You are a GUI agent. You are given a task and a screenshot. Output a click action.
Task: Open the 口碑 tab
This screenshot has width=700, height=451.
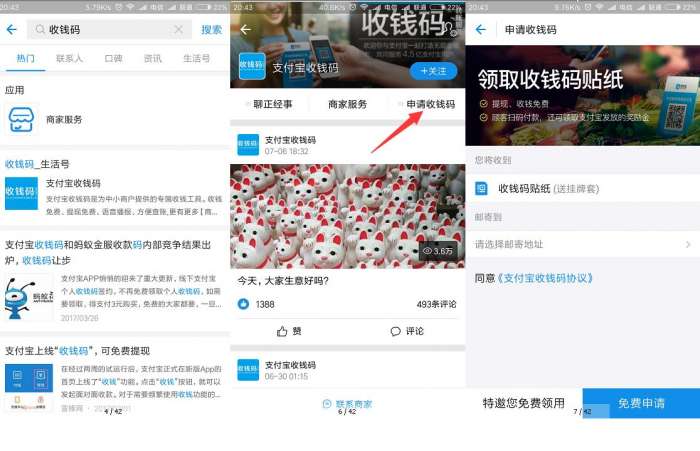(113, 58)
